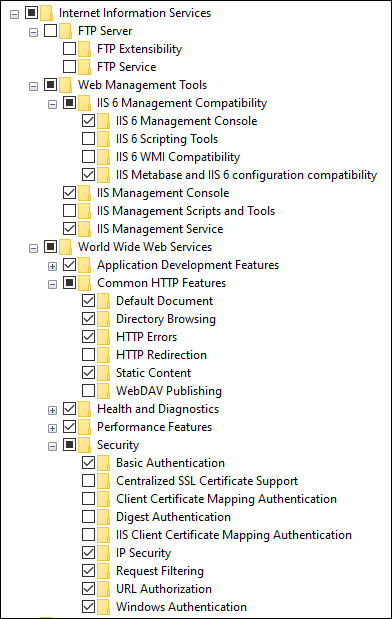Uncheck Default Document checkbox
This screenshot has width=392, height=619.
pos(88,300)
